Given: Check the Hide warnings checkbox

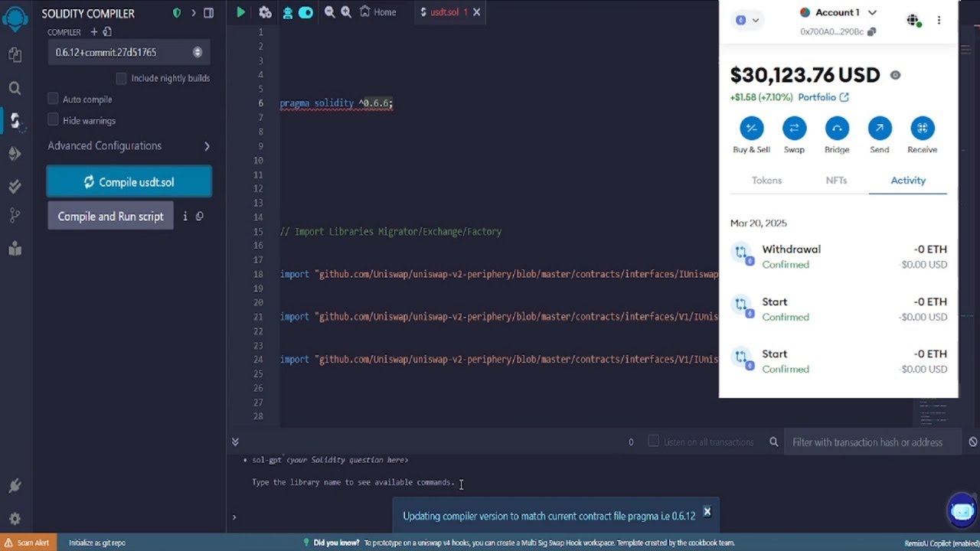Looking at the screenshot, I should pos(53,120).
